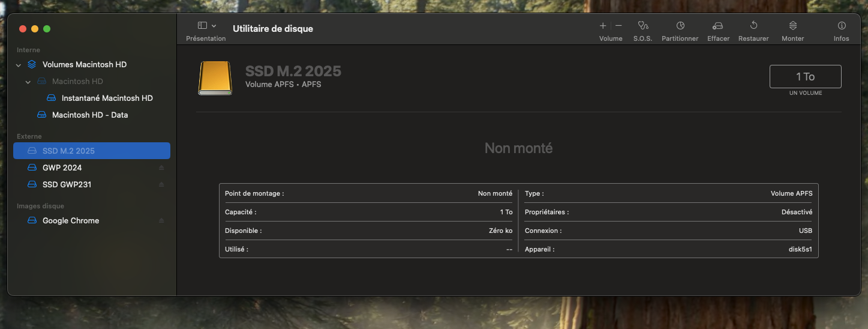Close the Utilitaire de disque window
This screenshot has height=329, width=868.
pos(23,29)
